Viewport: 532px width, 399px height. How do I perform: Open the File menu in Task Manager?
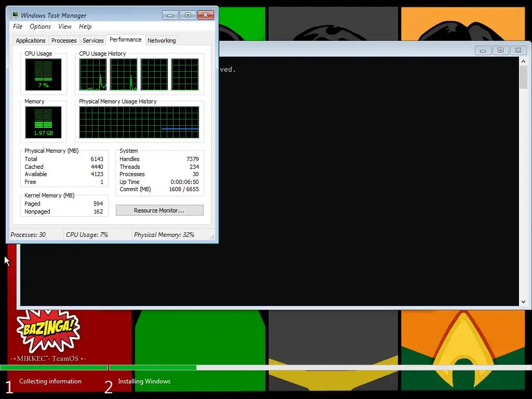pos(18,26)
